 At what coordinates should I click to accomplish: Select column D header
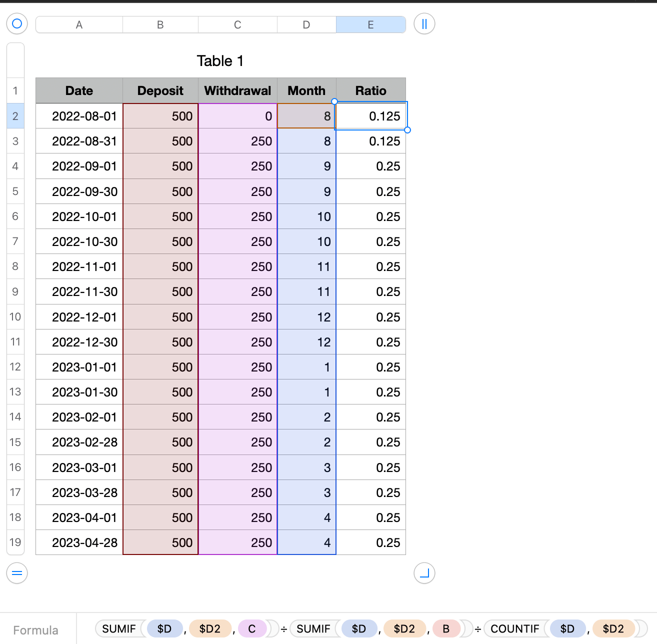coord(306,24)
